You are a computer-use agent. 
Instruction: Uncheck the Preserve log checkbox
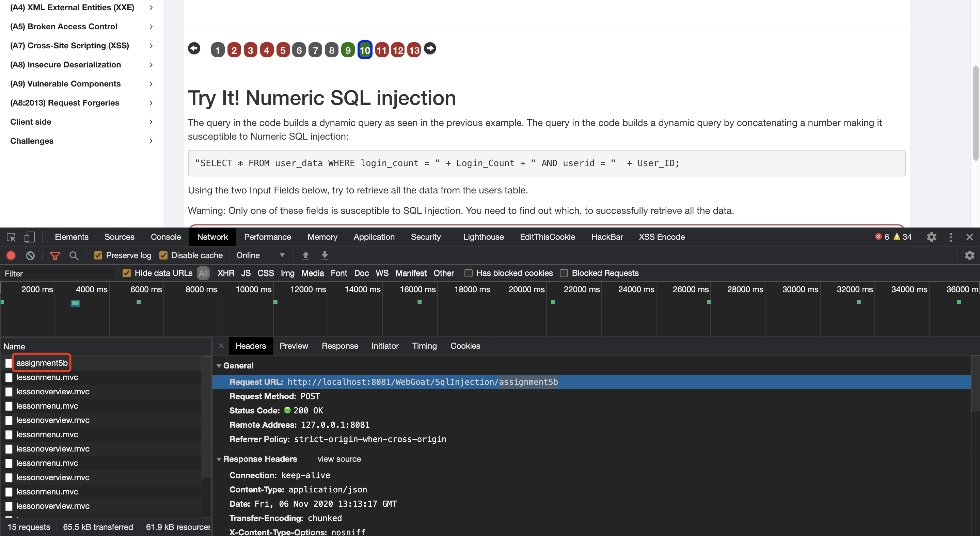pos(98,255)
